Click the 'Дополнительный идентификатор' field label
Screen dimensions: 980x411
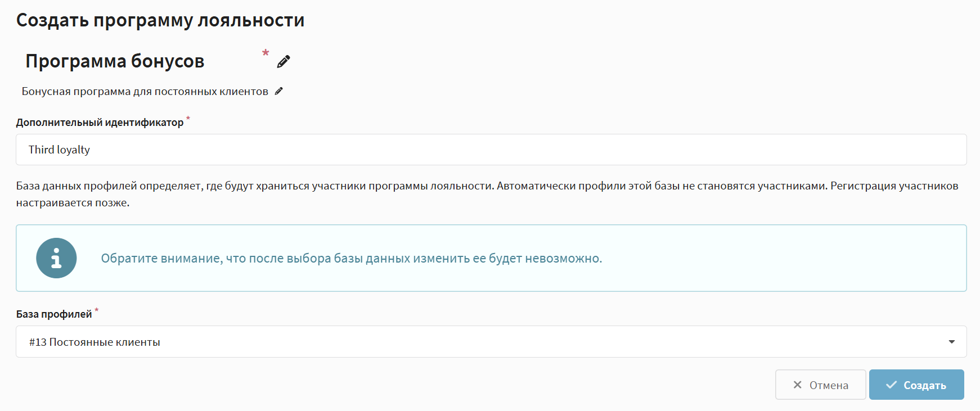pos(100,123)
